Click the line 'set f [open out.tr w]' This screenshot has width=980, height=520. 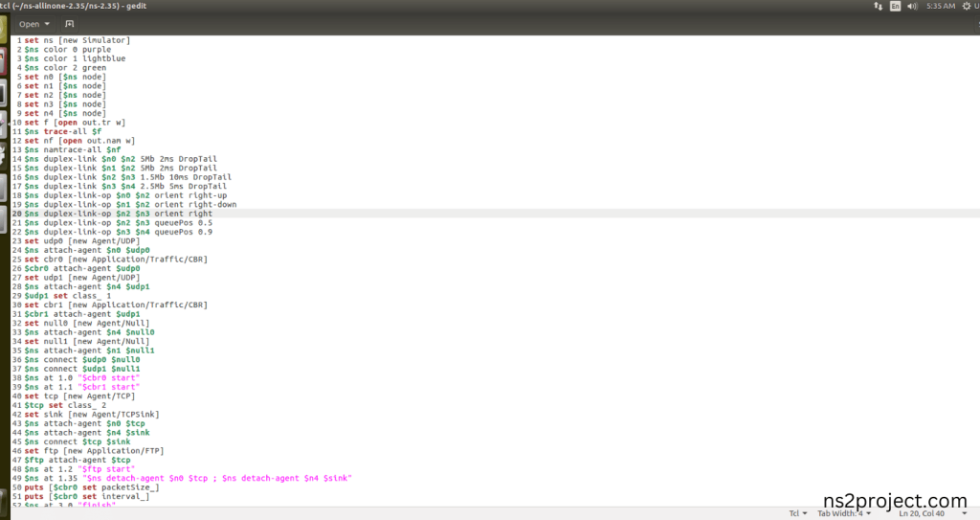tap(75, 122)
